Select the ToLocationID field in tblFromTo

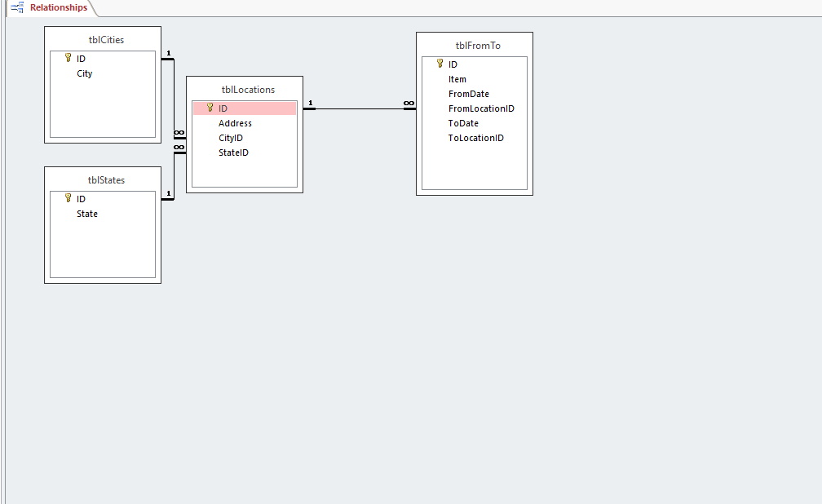(x=475, y=138)
